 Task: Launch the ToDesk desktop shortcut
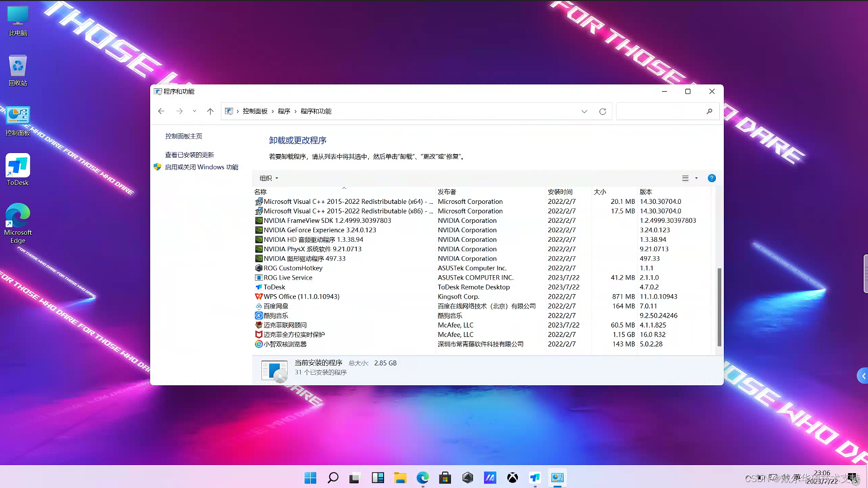pos(18,170)
